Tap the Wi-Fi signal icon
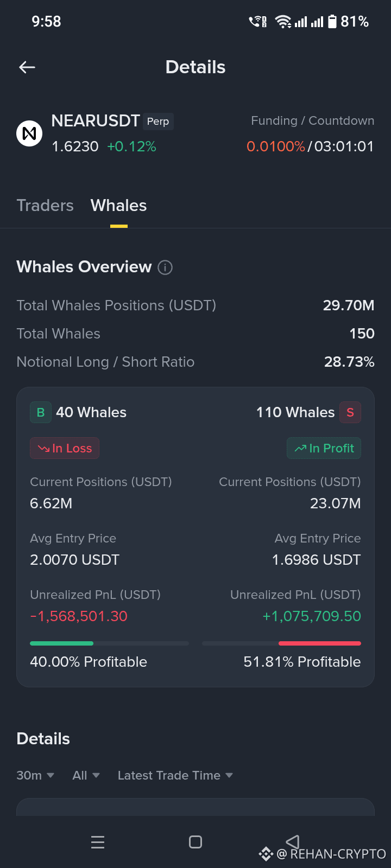The height and width of the screenshot is (868, 391). pyautogui.click(x=283, y=22)
